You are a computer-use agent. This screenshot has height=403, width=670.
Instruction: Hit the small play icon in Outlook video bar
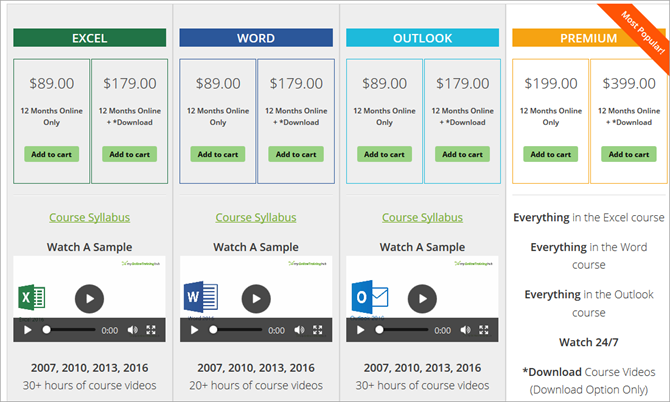[x=360, y=330]
